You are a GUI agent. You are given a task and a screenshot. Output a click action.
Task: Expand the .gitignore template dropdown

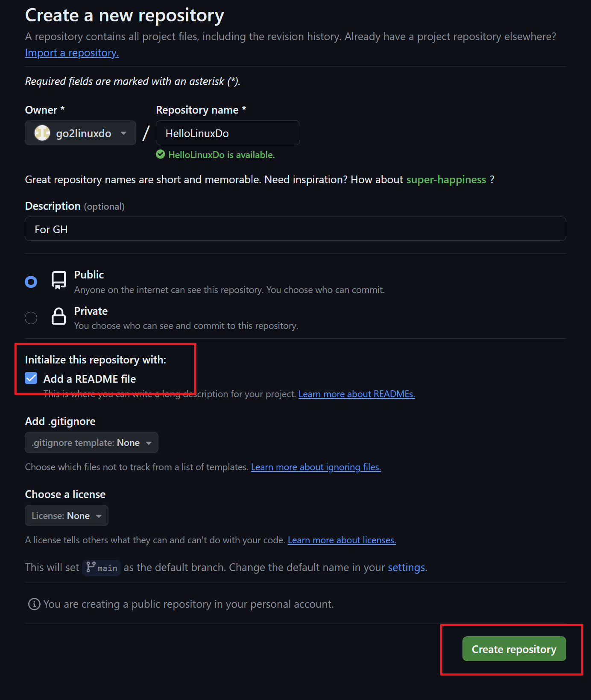(91, 442)
